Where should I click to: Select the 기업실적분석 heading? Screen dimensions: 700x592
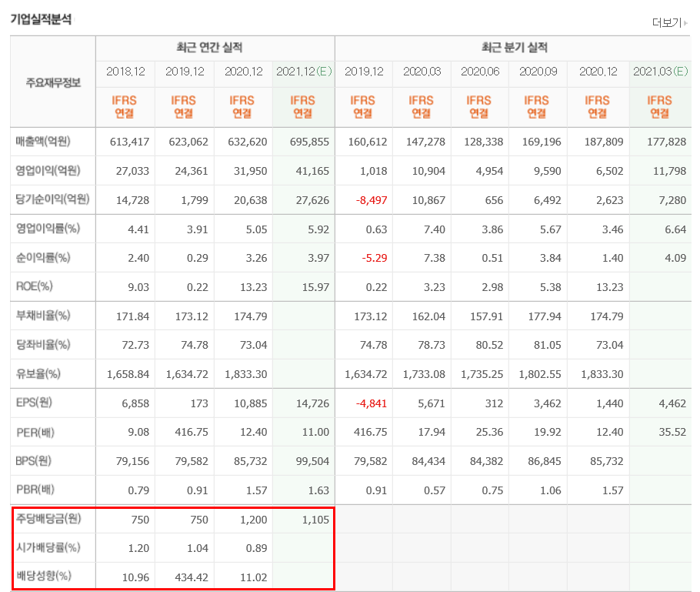click(x=41, y=19)
